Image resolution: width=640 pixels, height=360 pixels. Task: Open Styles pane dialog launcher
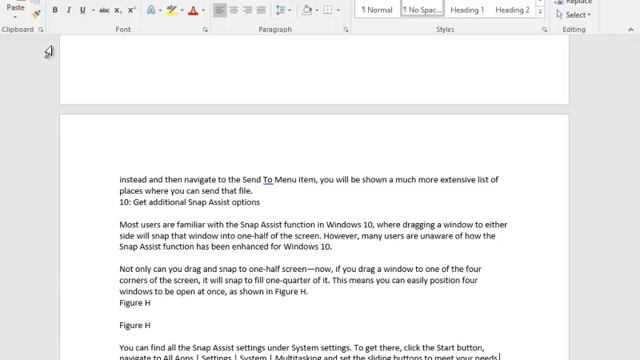tap(544, 29)
